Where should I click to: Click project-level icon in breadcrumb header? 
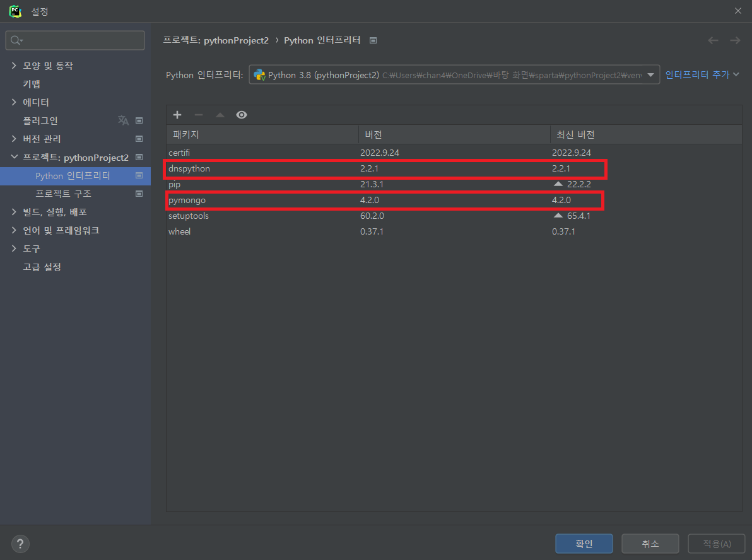point(373,40)
